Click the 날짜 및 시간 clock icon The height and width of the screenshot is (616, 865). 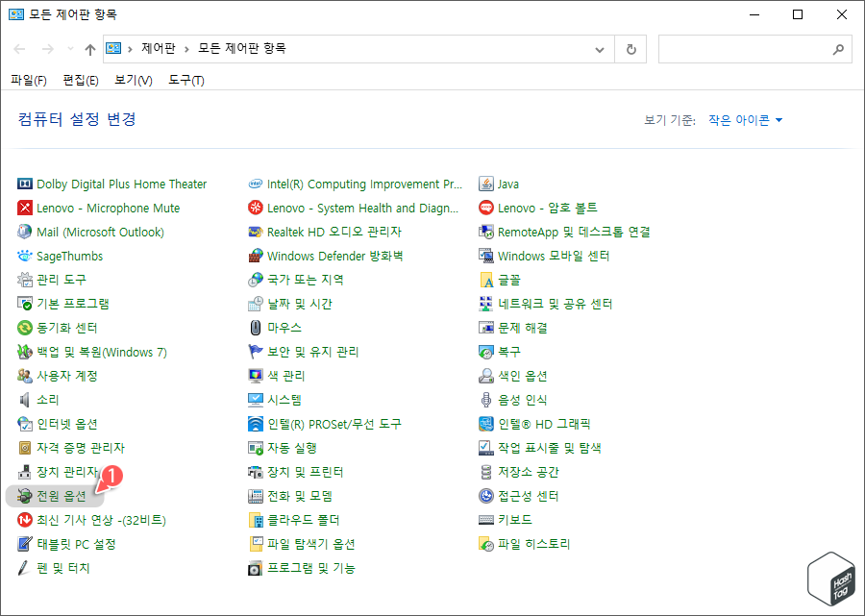click(x=256, y=304)
